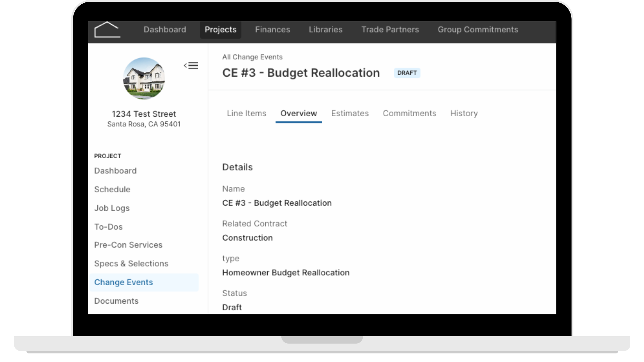This screenshot has width=644, height=362.
Task: Open the Commitments tab
Action: (x=409, y=113)
